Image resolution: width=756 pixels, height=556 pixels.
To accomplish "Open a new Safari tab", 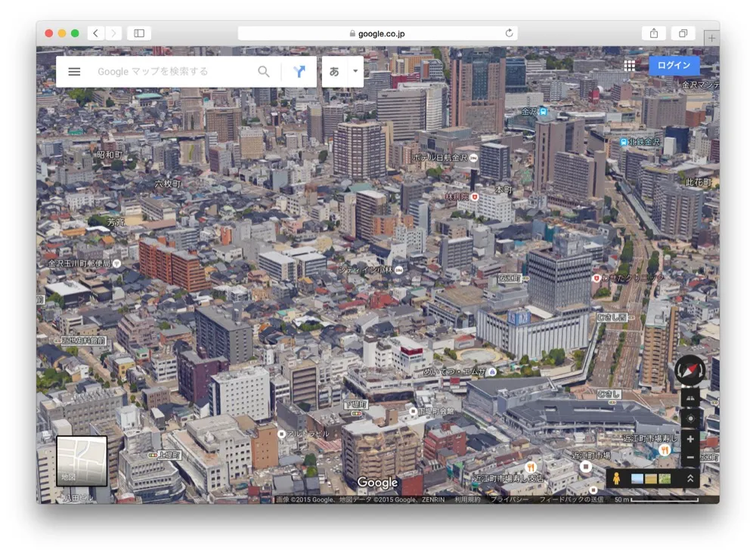I will pyautogui.click(x=711, y=38).
